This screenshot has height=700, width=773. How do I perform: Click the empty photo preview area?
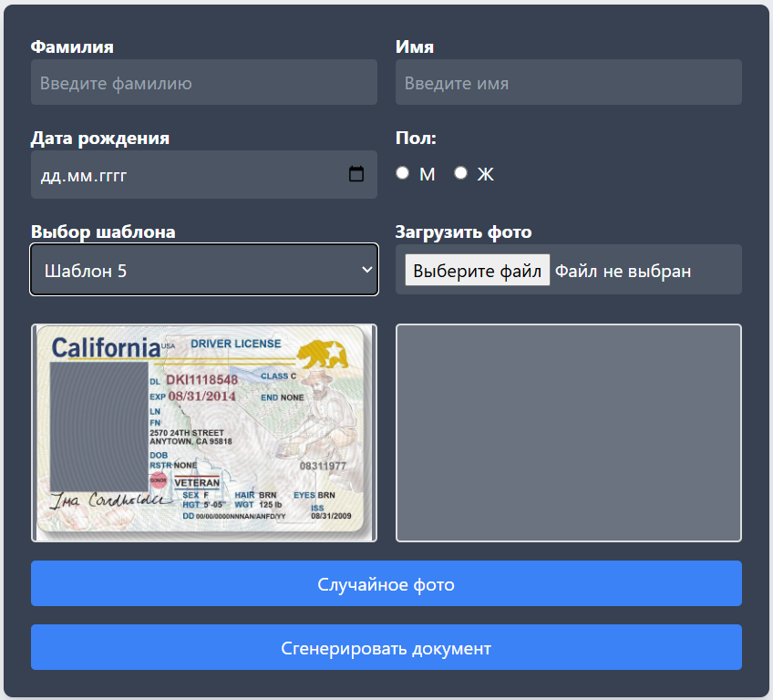(x=569, y=433)
